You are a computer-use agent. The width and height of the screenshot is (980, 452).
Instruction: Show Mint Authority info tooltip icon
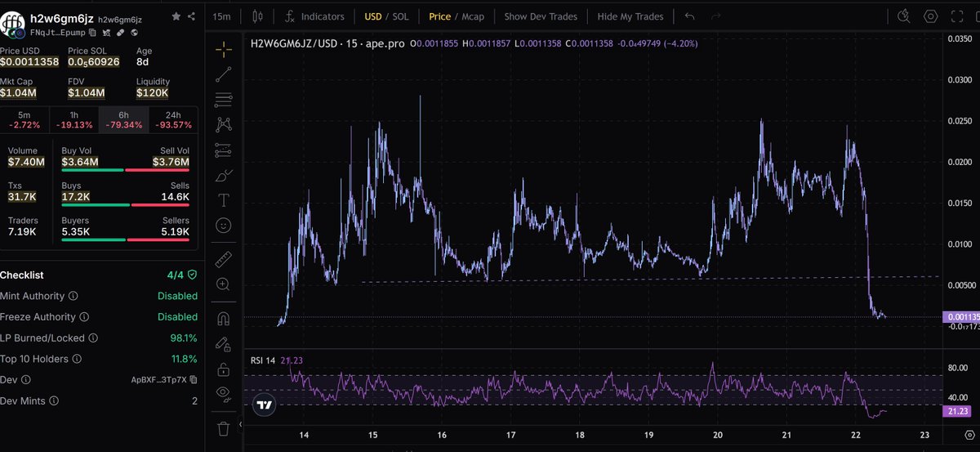point(73,296)
